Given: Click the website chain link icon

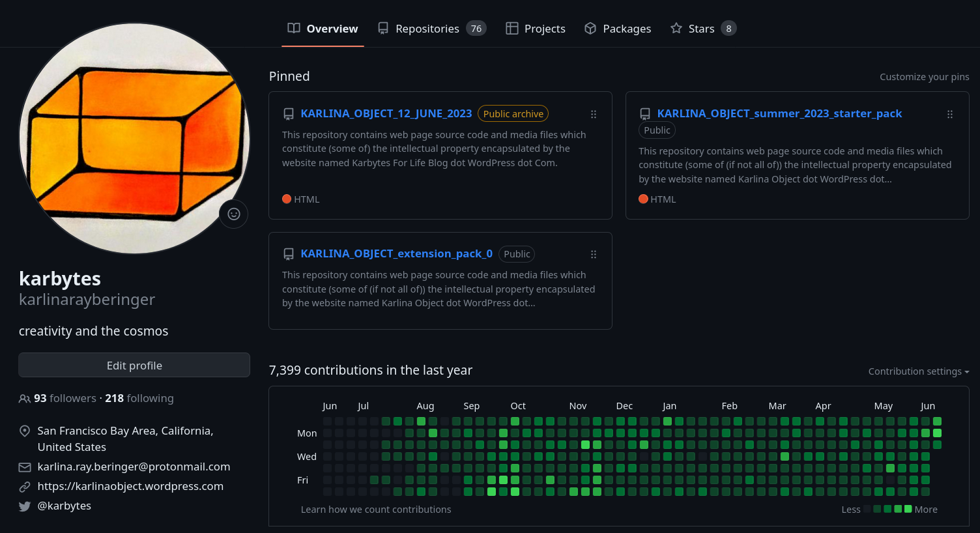Looking at the screenshot, I should [x=25, y=487].
